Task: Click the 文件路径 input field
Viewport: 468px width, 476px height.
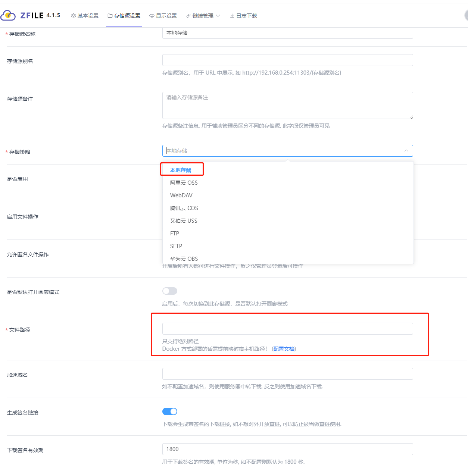Action: pyautogui.click(x=287, y=329)
